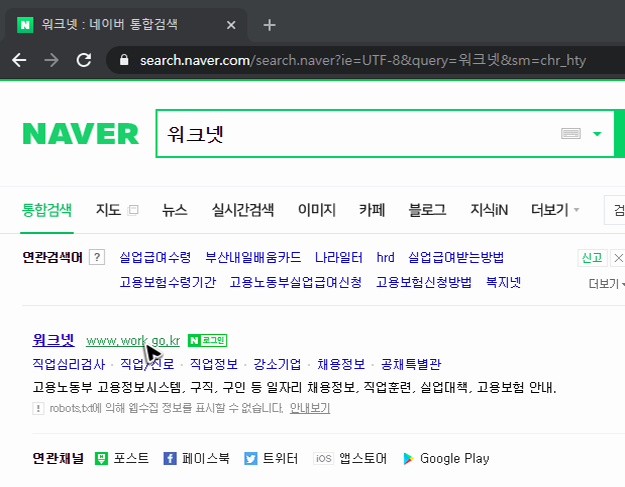Open the on-screen keyboard icon in search box

[571, 134]
